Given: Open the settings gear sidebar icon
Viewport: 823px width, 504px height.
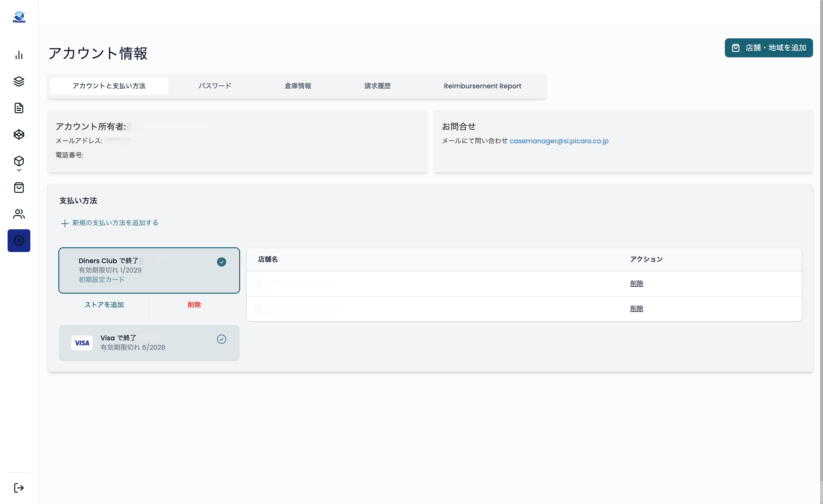Looking at the screenshot, I should click(19, 241).
